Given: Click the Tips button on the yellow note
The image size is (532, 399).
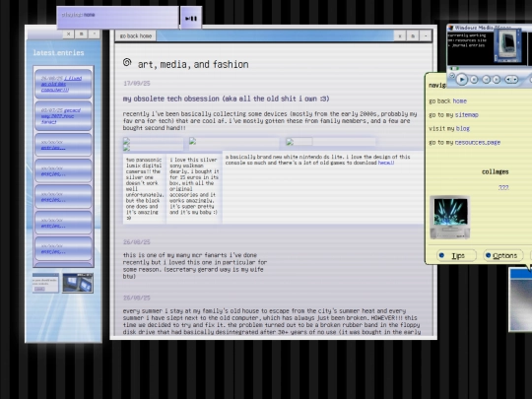Looking at the screenshot, I should pyautogui.click(x=457, y=256).
